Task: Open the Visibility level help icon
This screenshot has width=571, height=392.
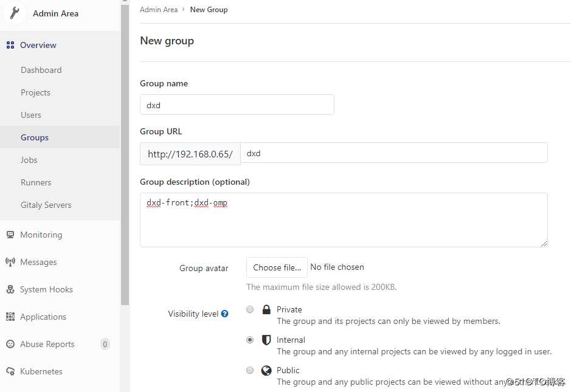Action: 225,314
